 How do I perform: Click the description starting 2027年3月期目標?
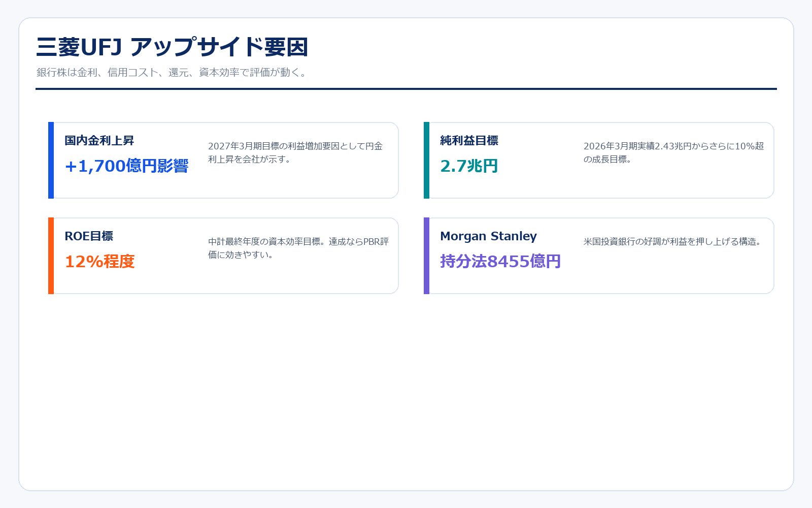(295, 152)
